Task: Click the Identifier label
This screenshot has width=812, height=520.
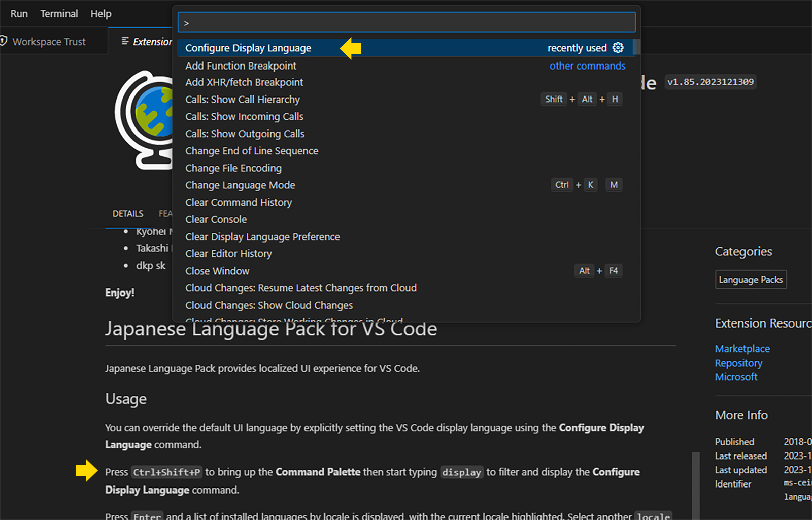Action: coord(733,484)
